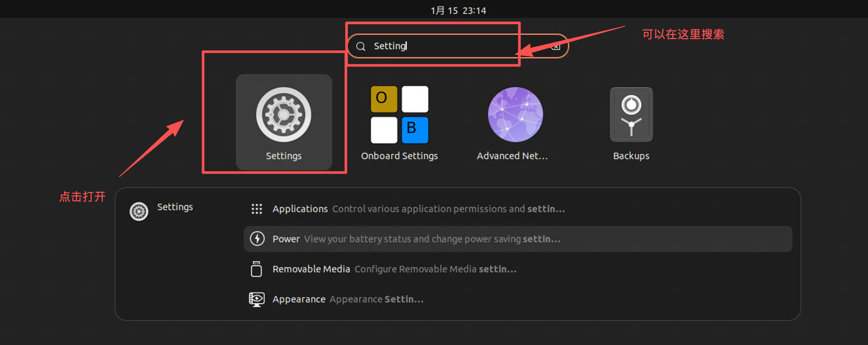Click the magnifier icon in search bar

[361, 46]
